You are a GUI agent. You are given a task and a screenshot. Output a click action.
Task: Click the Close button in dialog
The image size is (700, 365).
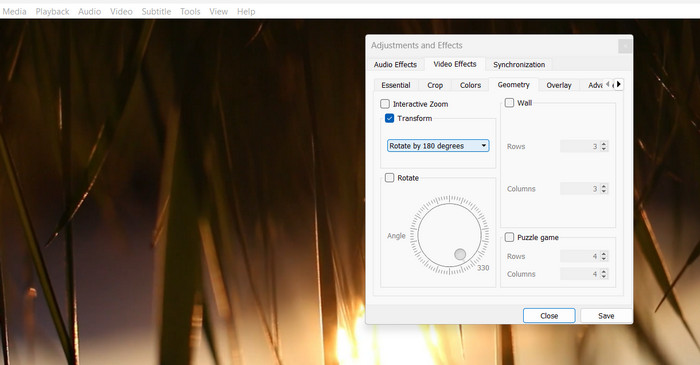[x=549, y=316]
